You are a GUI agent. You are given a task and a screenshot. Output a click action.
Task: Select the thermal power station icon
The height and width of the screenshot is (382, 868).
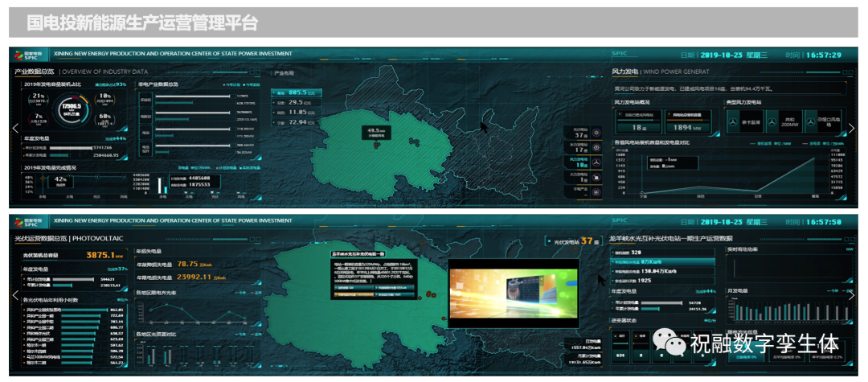point(596,176)
